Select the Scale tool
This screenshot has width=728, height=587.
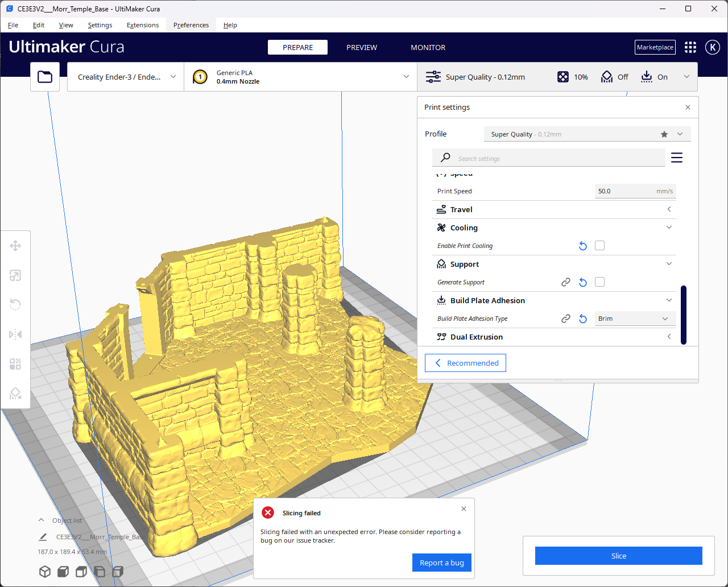tap(15, 275)
